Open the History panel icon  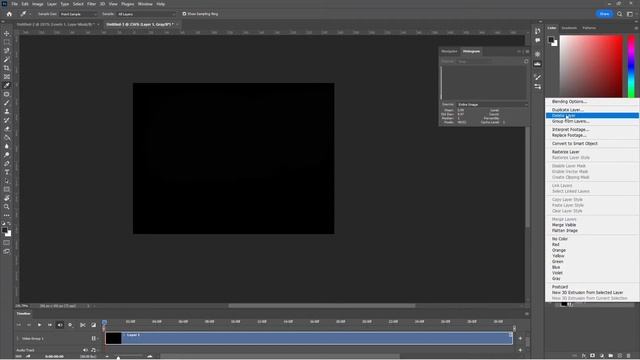(x=538, y=31)
